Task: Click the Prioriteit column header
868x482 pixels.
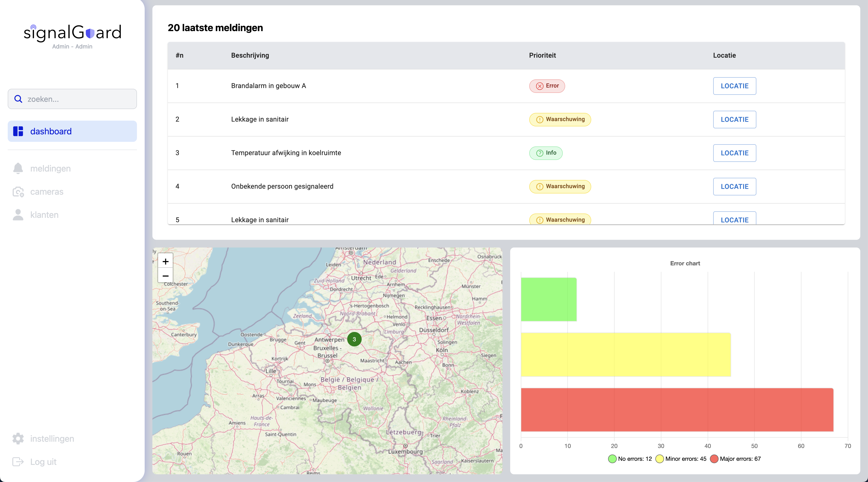Action: pos(542,55)
